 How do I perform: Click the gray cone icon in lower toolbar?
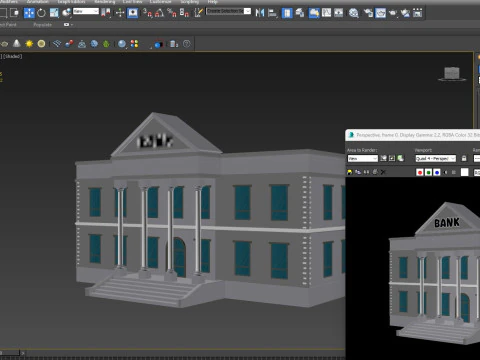coord(16,44)
